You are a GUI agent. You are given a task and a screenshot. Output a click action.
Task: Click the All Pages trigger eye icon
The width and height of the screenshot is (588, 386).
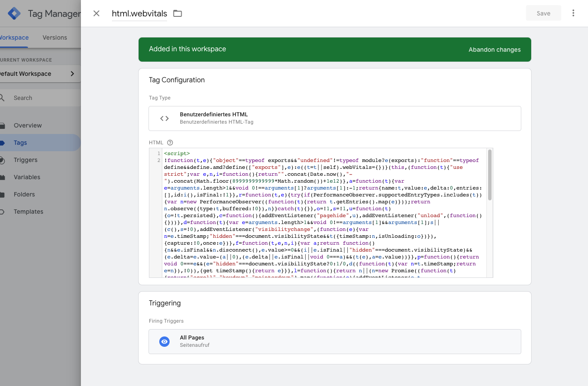click(164, 342)
